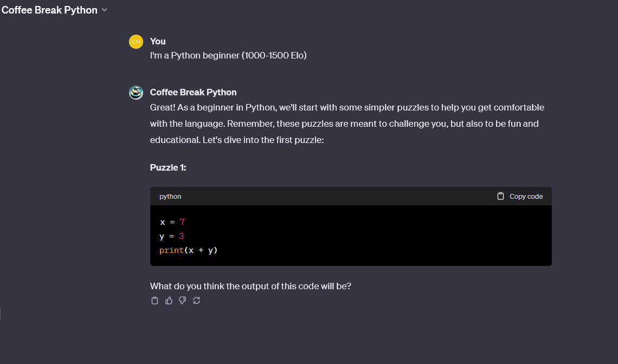Click the Copy code button
Viewport: 618px width, 364px height.
[519, 196]
